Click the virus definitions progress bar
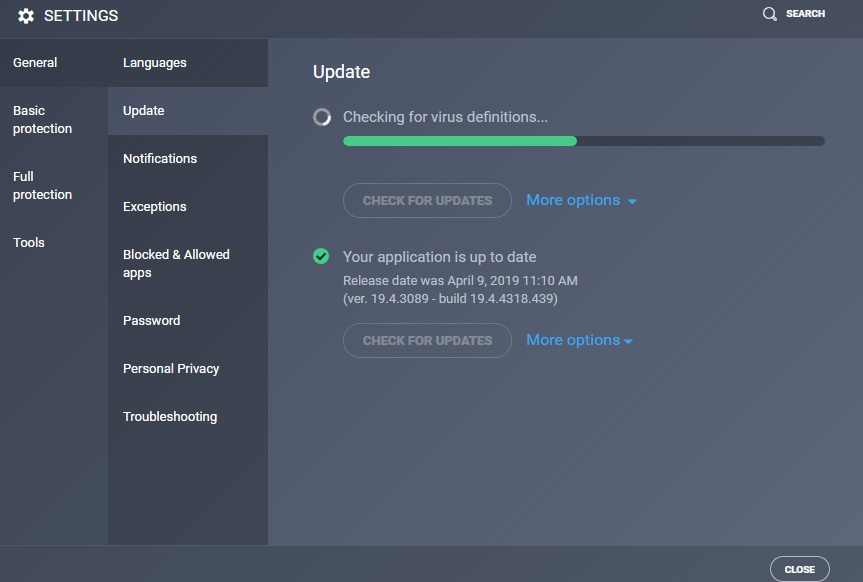Viewport: 863px width, 582px height. [583, 141]
